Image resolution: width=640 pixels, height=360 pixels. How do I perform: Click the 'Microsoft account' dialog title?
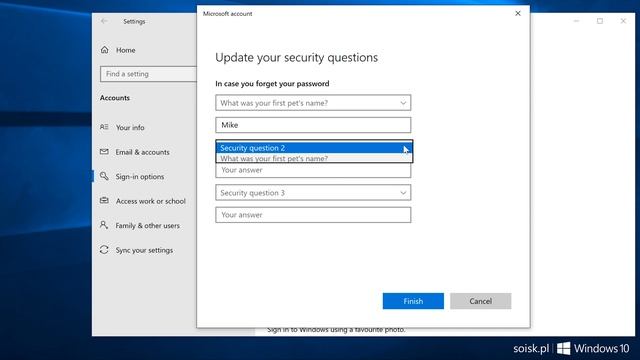227,13
